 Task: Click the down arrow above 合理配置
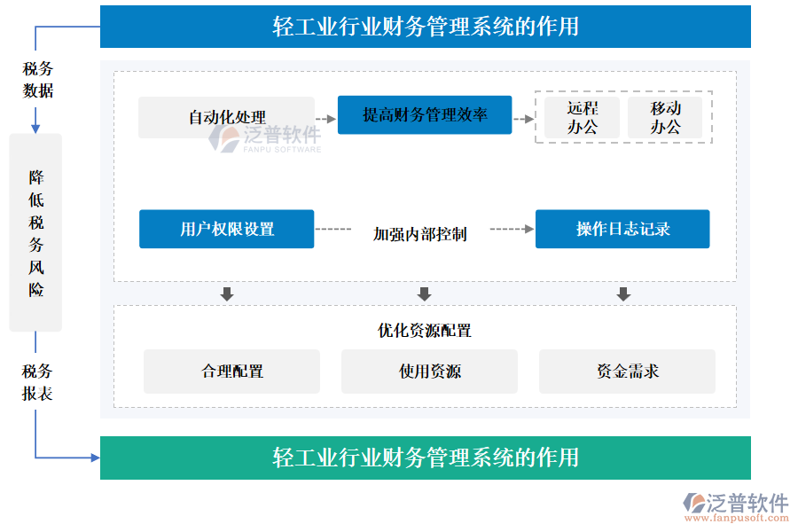point(227,293)
